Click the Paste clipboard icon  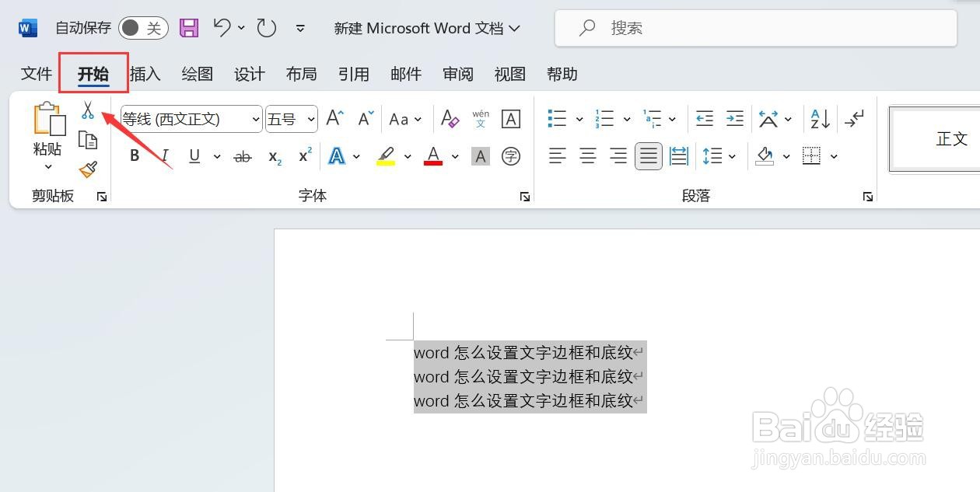(x=50, y=119)
